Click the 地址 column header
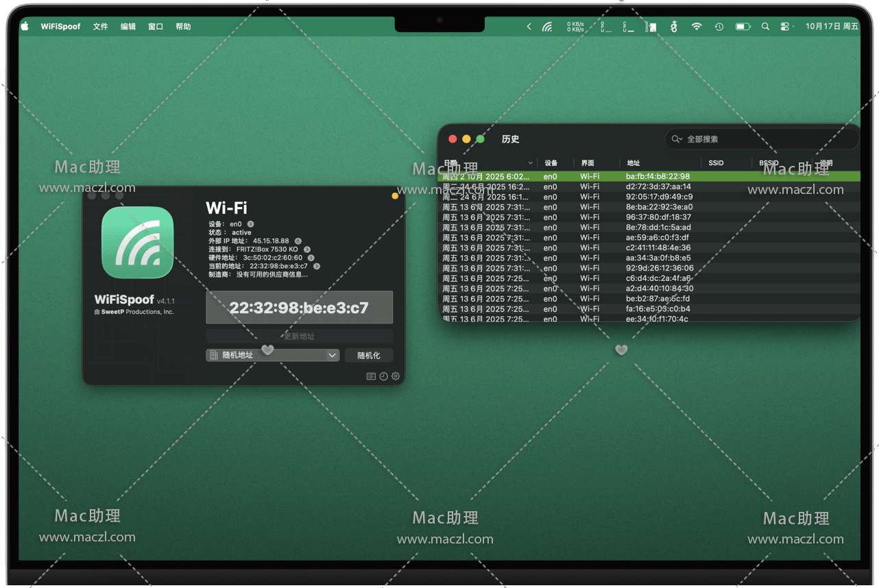 click(634, 163)
